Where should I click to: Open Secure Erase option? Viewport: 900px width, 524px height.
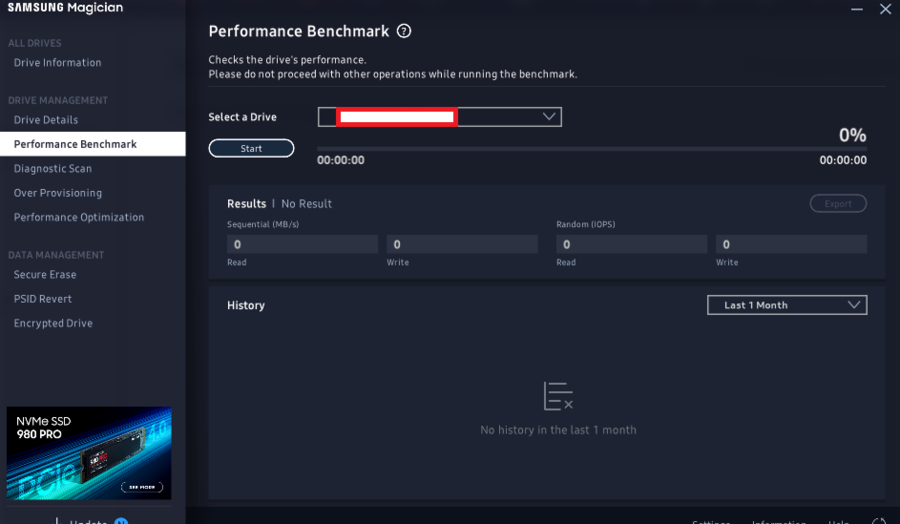pos(45,275)
